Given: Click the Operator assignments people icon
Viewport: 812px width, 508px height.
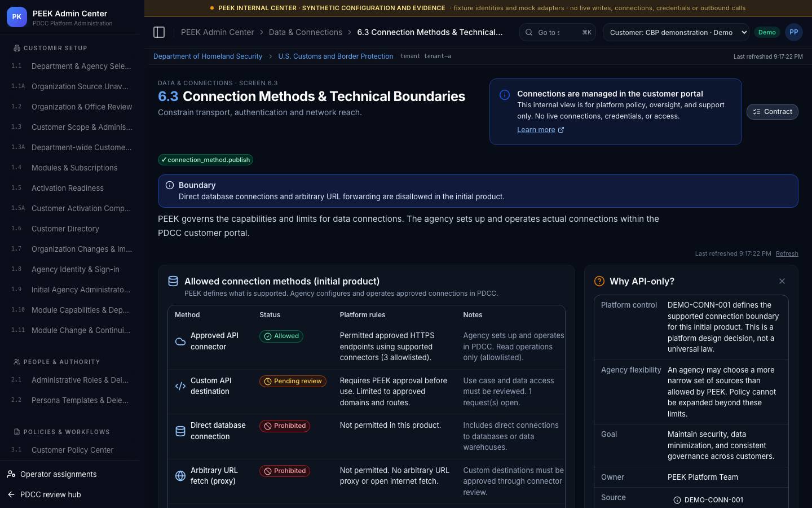Looking at the screenshot, I should (x=11, y=474).
